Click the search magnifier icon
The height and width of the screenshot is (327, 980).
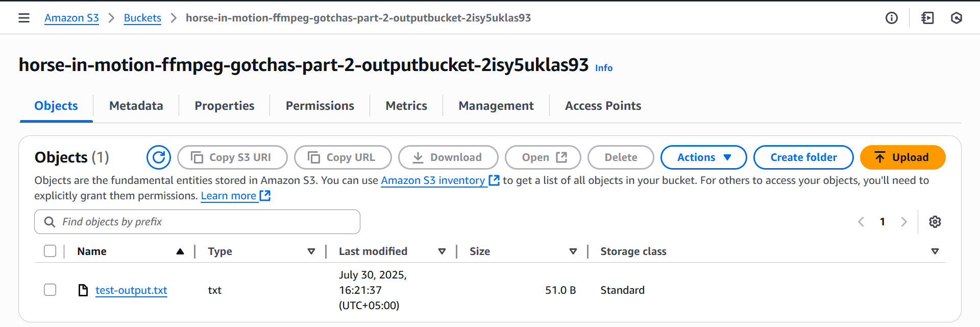tap(50, 222)
